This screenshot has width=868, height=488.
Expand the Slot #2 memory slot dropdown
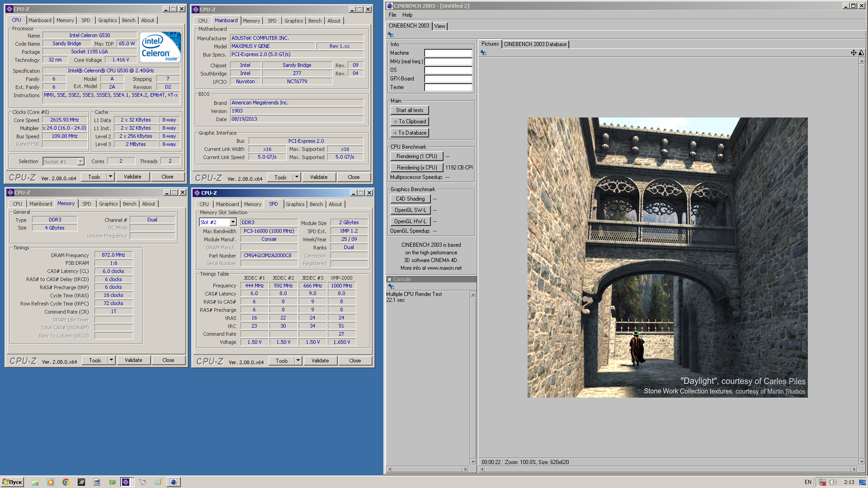233,222
